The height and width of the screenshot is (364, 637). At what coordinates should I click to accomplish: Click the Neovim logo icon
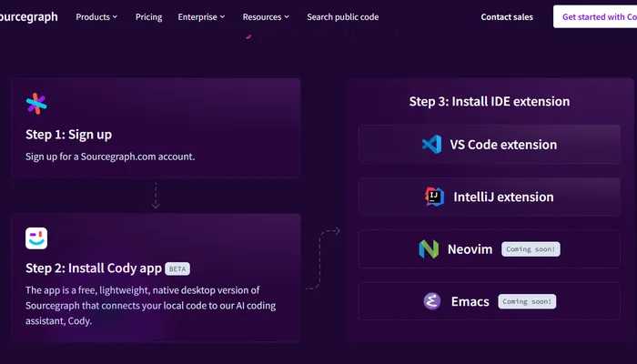(429, 248)
